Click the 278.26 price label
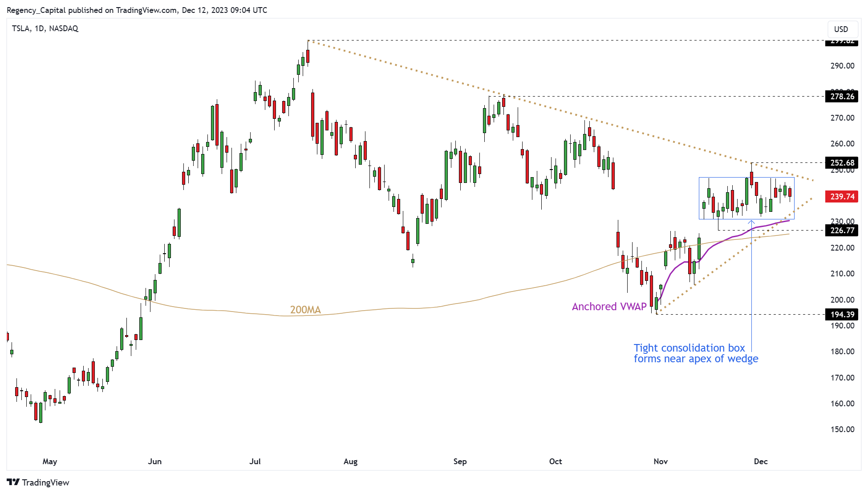Screen dimensions: 868x494 pos(841,96)
